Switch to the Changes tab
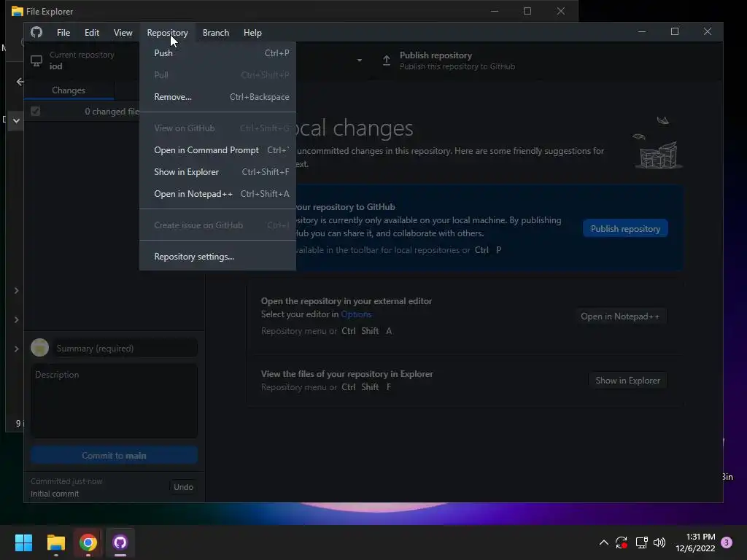The image size is (747, 560). pyautogui.click(x=69, y=90)
